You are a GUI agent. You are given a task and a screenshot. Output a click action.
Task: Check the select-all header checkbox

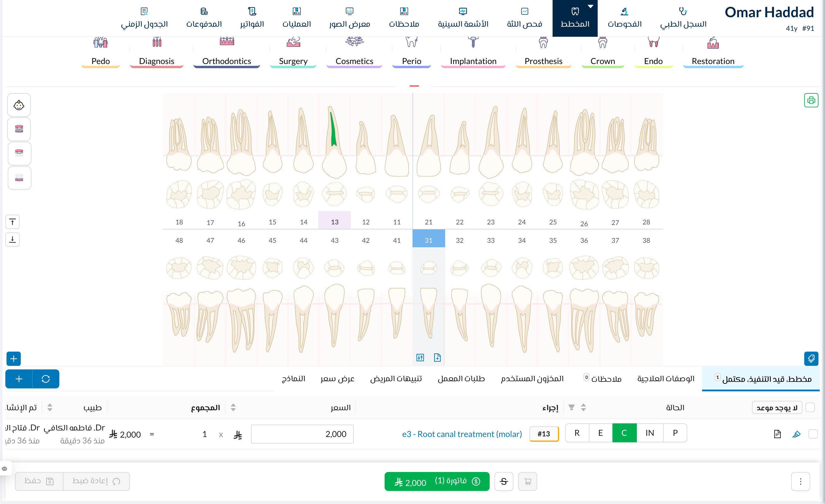[x=810, y=407]
